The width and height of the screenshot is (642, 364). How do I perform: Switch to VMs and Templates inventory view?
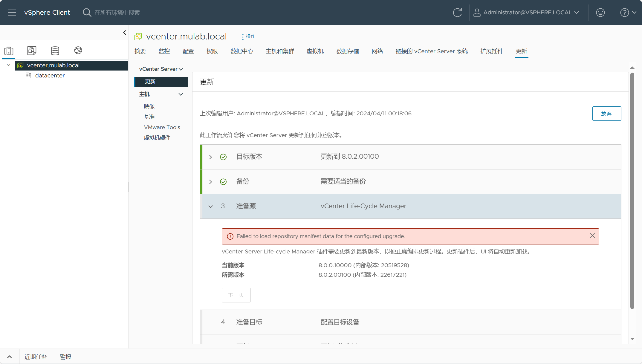(x=32, y=51)
